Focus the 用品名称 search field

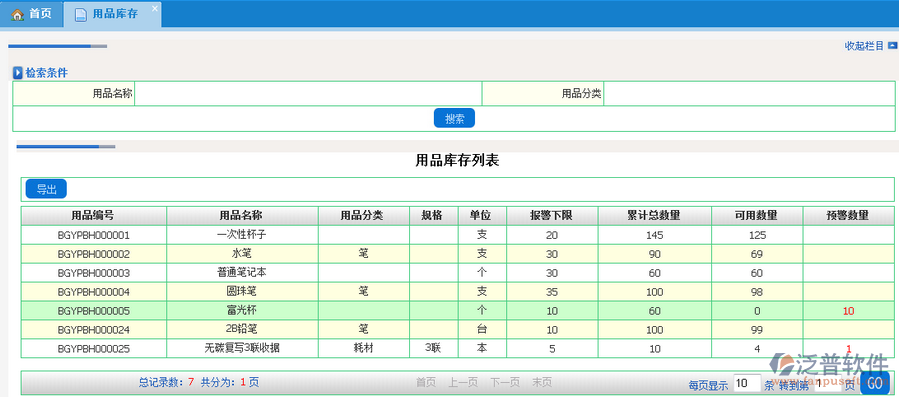[308, 94]
